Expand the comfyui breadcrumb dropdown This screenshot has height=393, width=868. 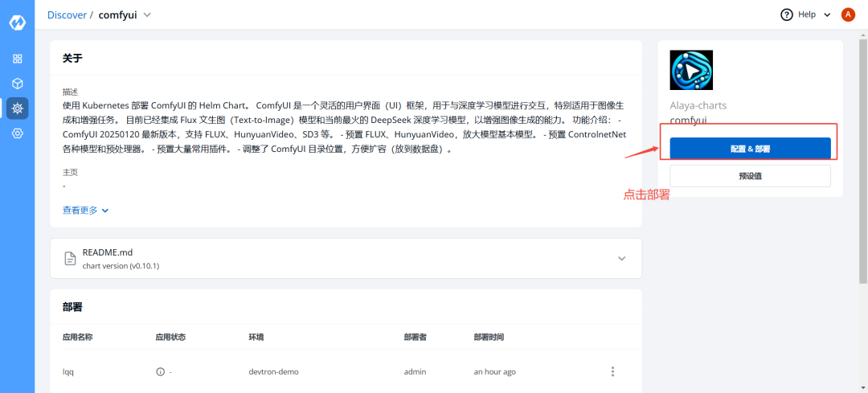pyautogui.click(x=147, y=15)
